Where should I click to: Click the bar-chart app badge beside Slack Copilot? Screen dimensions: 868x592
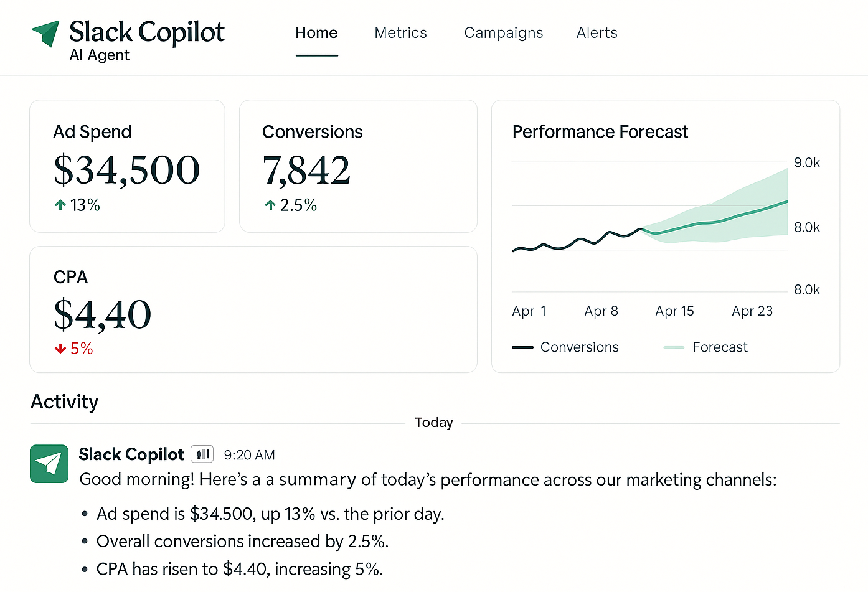[202, 454]
